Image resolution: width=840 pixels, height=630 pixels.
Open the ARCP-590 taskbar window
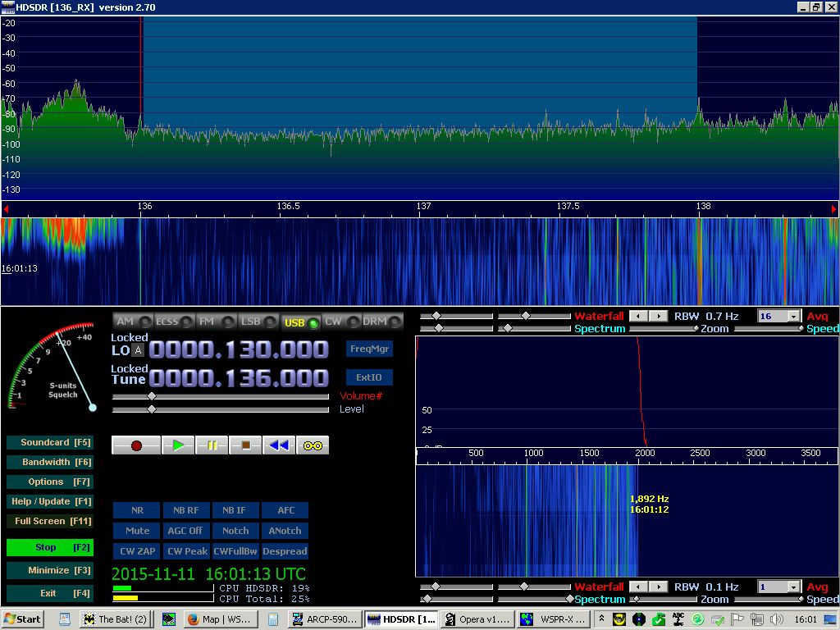[324, 619]
